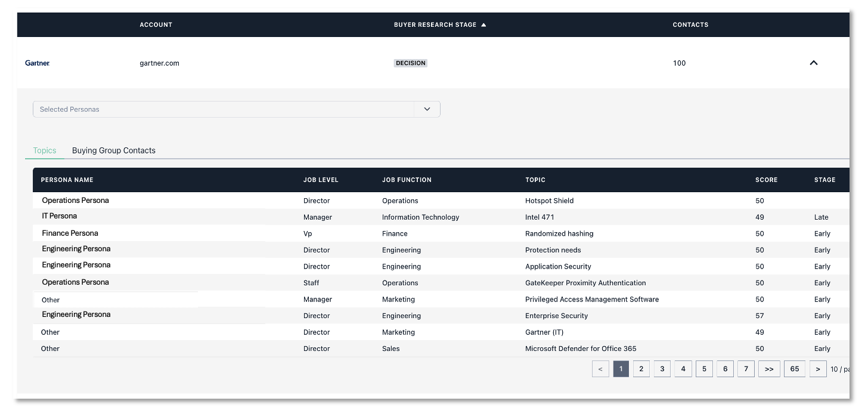868x413 pixels.
Task: Select page 7 in pagination
Action: (746, 368)
